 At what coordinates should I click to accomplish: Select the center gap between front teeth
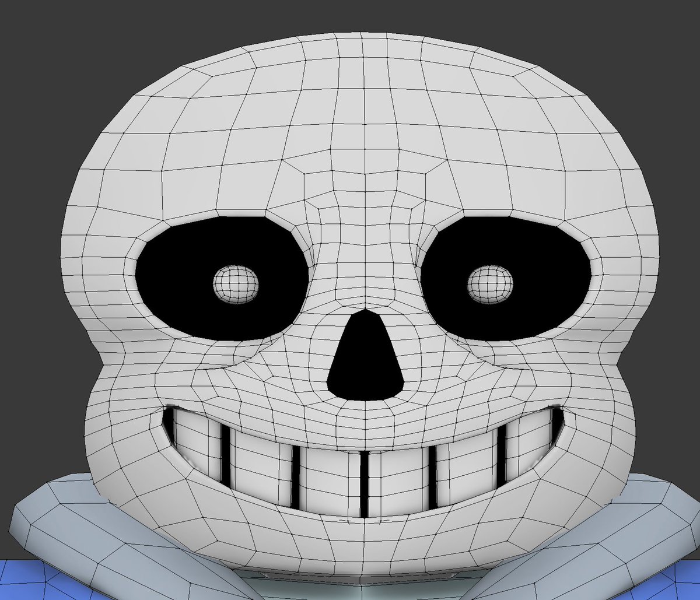[x=364, y=484]
